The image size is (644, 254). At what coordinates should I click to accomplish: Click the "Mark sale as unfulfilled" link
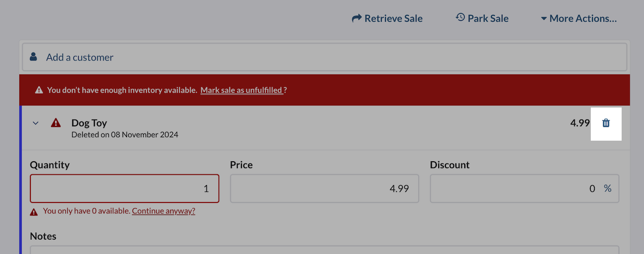241,90
